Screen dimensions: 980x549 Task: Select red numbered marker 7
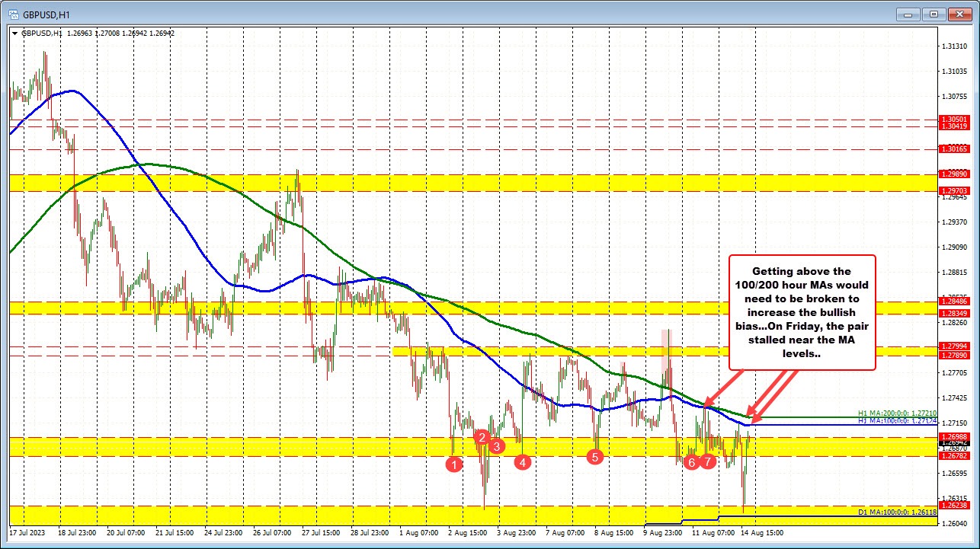pos(707,460)
